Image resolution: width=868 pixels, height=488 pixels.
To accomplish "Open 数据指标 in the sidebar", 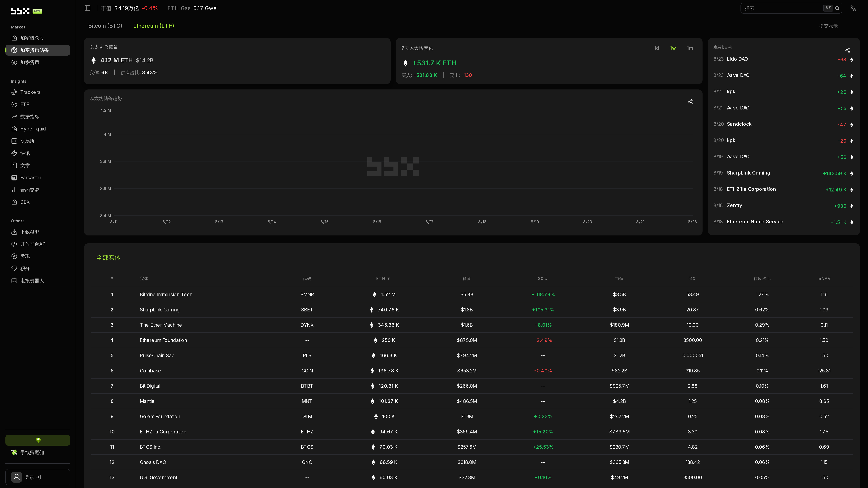I will coord(38,117).
